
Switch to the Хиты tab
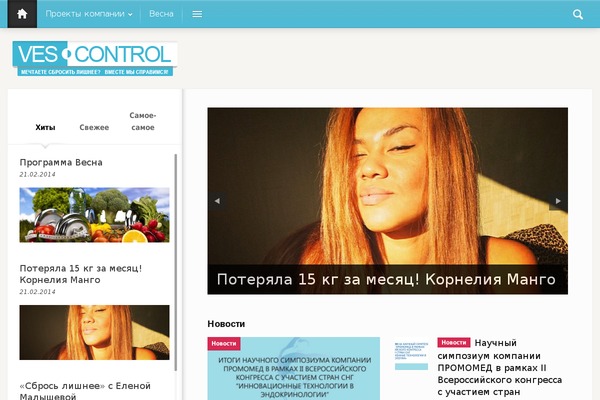pos(45,127)
